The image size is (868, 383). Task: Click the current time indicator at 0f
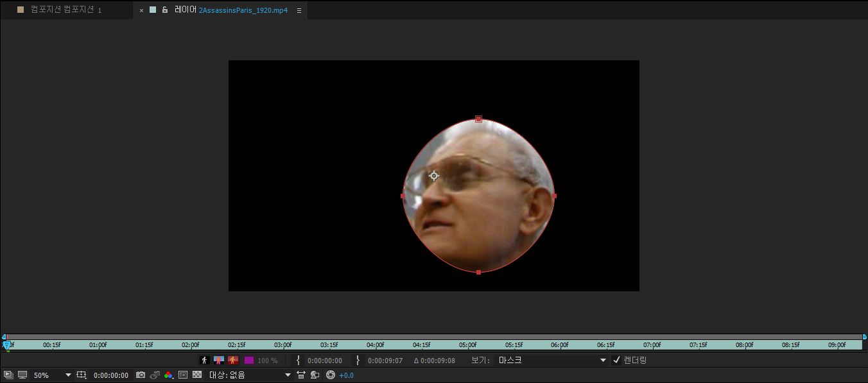(x=7, y=345)
